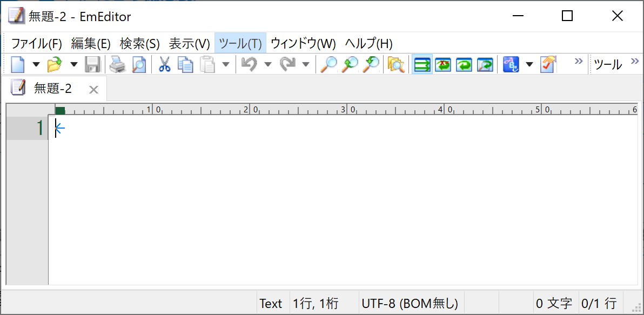The height and width of the screenshot is (315, 644).
Task: Maximize the EmEditor window
Action: (567, 16)
